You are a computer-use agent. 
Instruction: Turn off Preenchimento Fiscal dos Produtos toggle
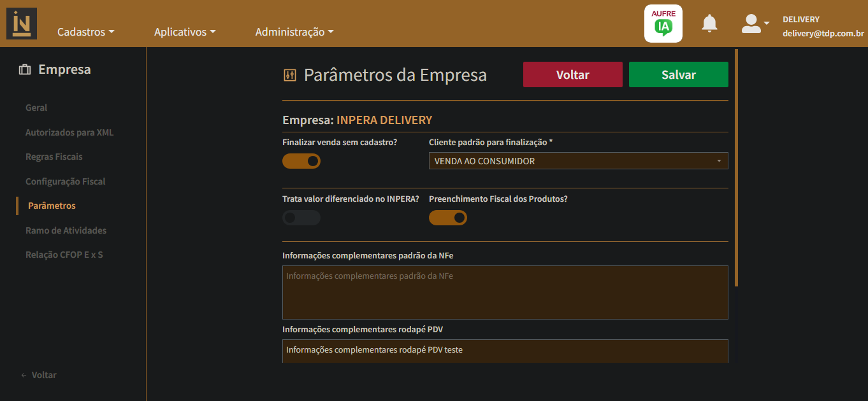pyautogui.click(x=448, y=218)
